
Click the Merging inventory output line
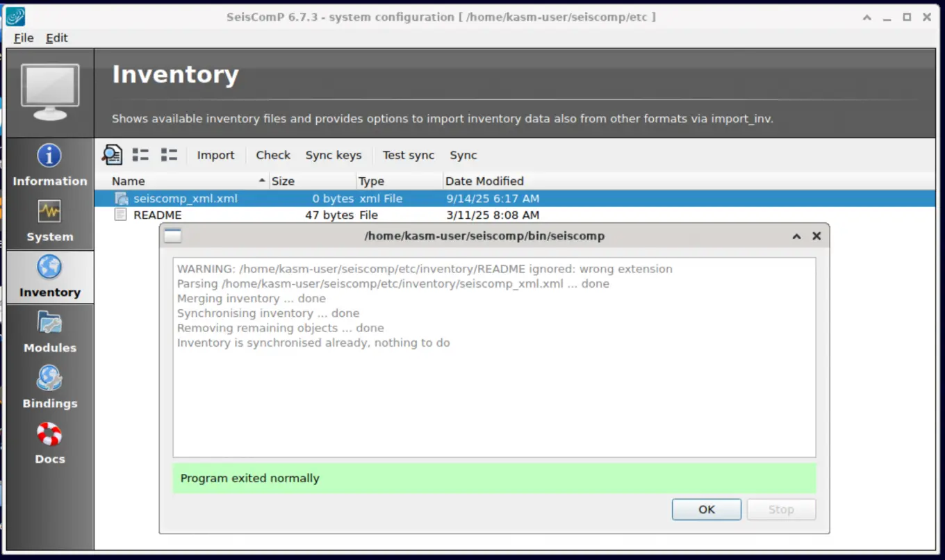click(252, 299)
